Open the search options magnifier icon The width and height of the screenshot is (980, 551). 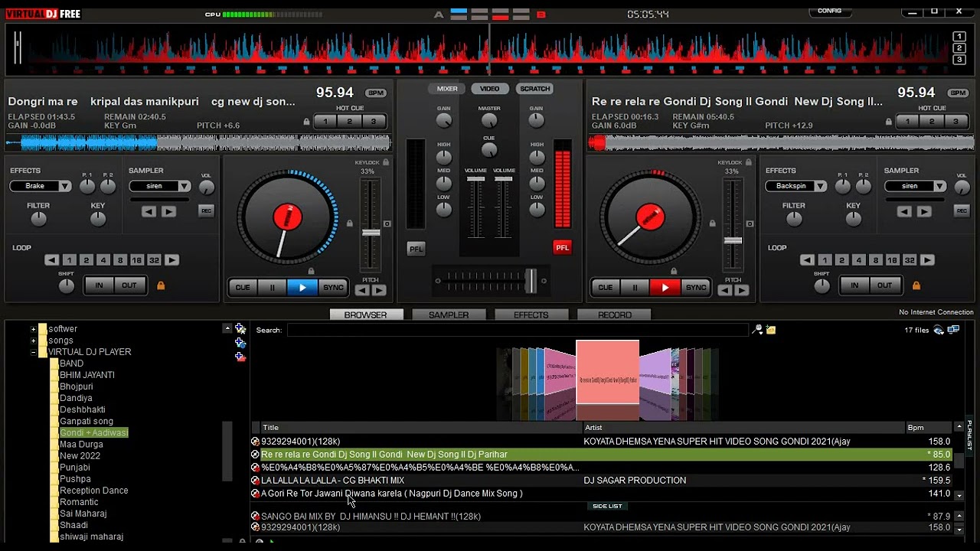click(x=758, y=330)
